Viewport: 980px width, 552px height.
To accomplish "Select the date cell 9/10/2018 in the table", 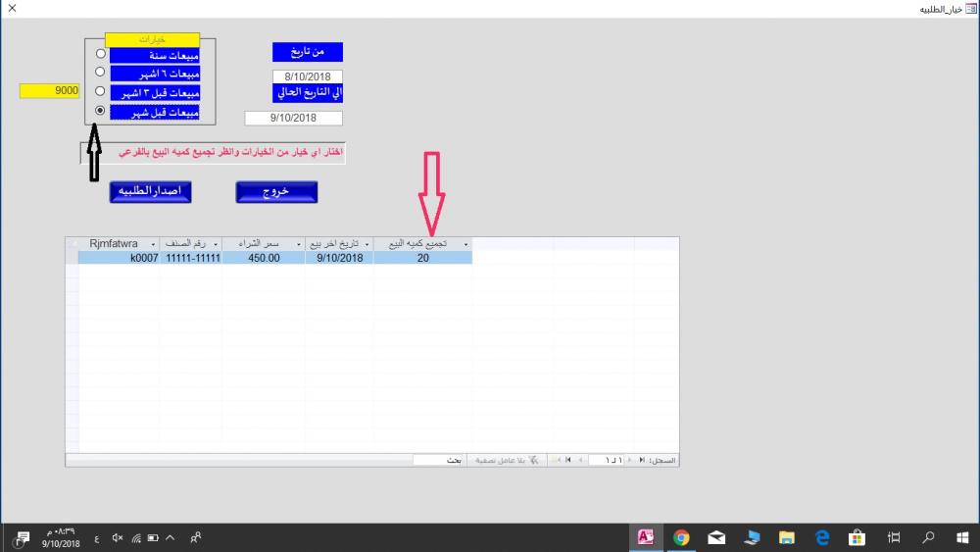I will (x=339, y=258).
